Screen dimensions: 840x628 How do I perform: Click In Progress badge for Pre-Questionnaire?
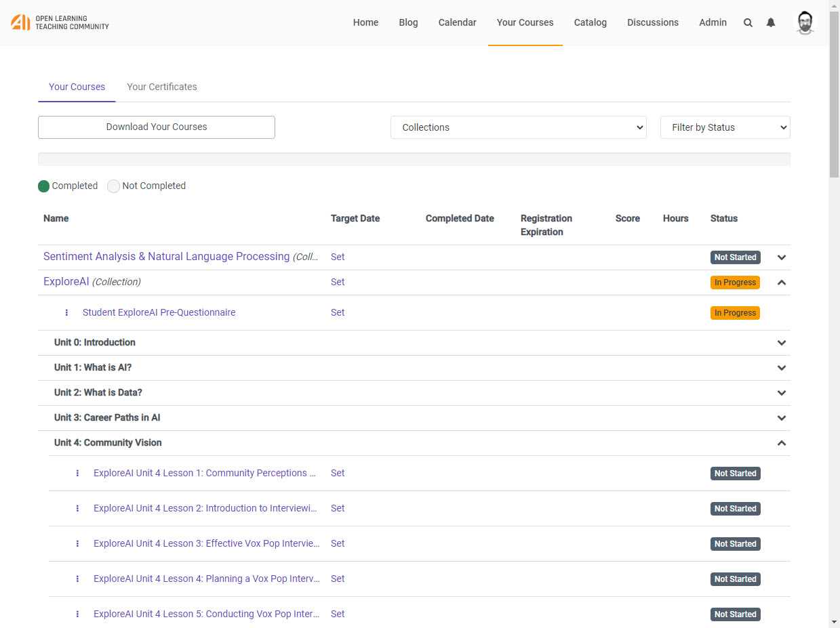pos(735,313)
